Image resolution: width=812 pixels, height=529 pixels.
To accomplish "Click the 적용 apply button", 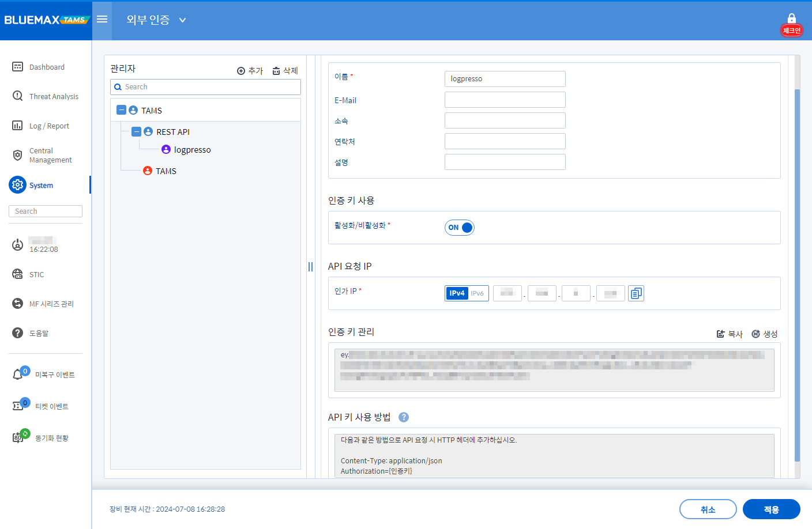I will (x=772, y=509).
